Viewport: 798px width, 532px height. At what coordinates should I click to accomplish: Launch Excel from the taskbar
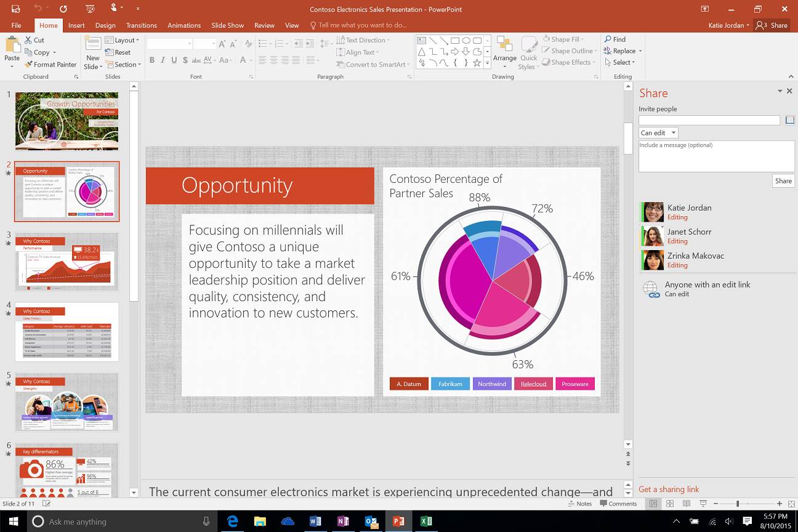(426, 521)
